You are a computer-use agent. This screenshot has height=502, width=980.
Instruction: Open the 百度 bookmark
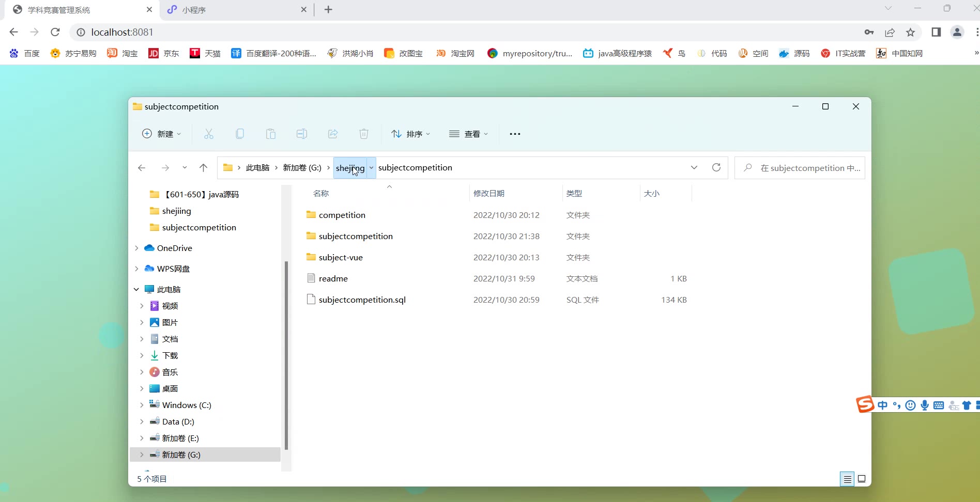point(25,53)
